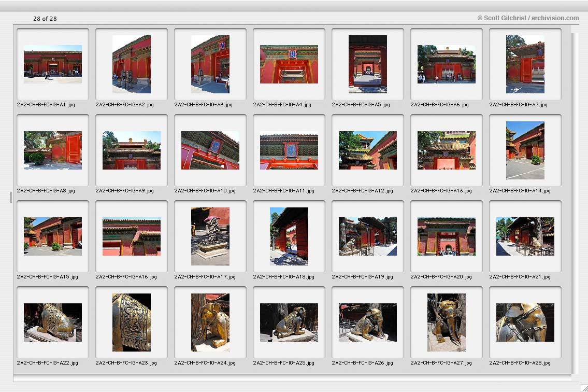
Task: Select the A28 elephant head thumbnail image
Action: tap(525, 322)
